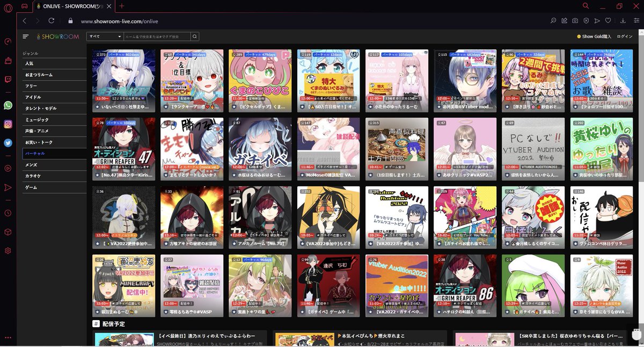Open まもりとデートしないか room thumbnail

point(192,149)
